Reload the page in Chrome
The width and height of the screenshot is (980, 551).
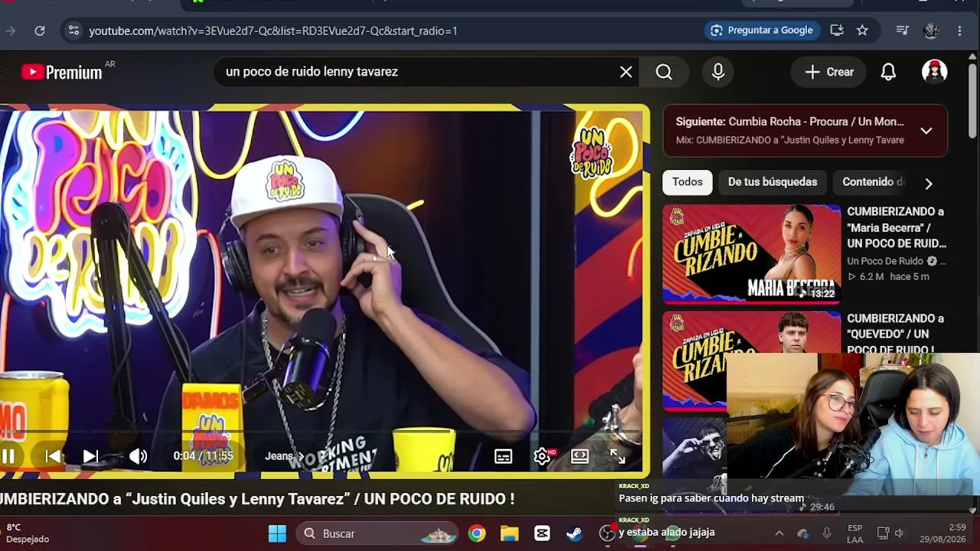coord(40,31)
